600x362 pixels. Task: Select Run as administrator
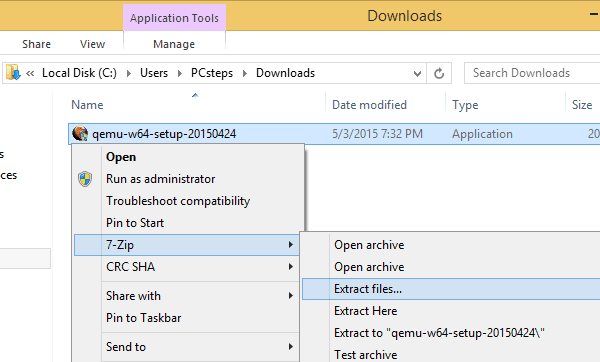point(160,179)
